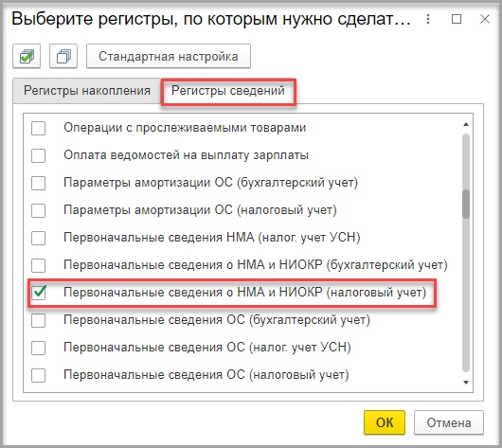
Task: Maximize the register selection dialog
Action: coord(457,19)
